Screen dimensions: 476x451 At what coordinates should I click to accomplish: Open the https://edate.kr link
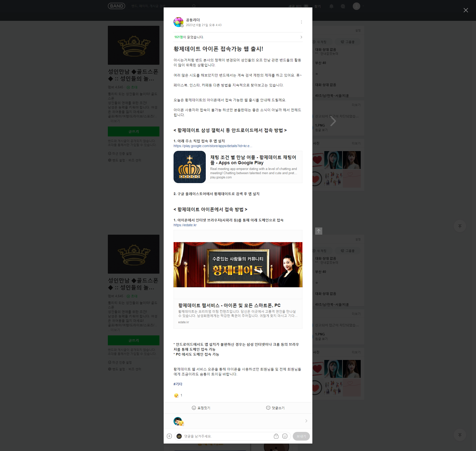pos(185,225)
